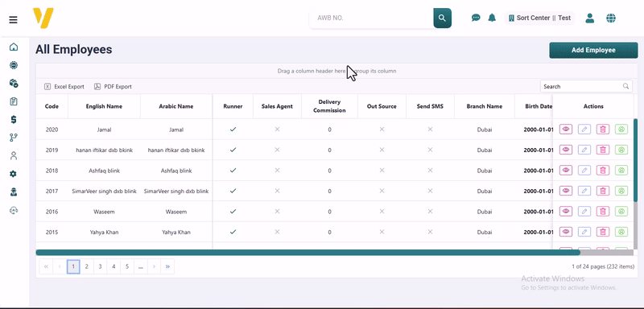Click the table Search box
The height and width of the screenshot is (309, 644).
pos(586,86)
